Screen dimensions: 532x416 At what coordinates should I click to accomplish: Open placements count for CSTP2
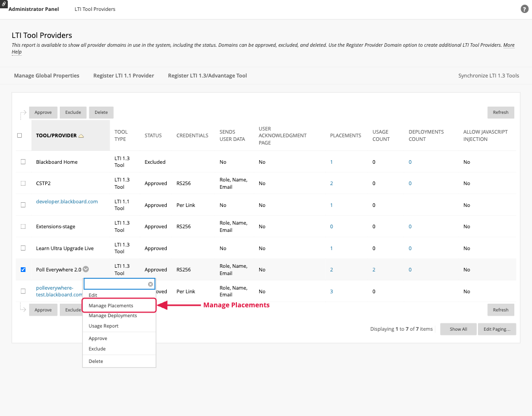coord(331,184)
